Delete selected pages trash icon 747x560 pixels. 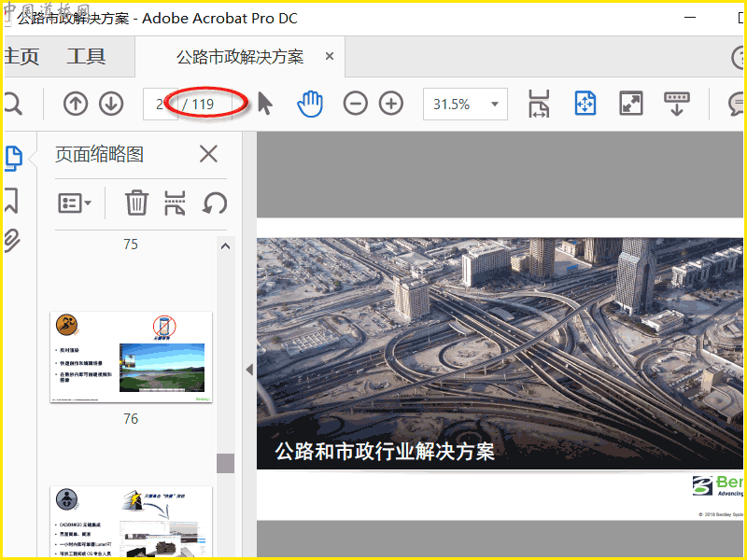point(136,203)
